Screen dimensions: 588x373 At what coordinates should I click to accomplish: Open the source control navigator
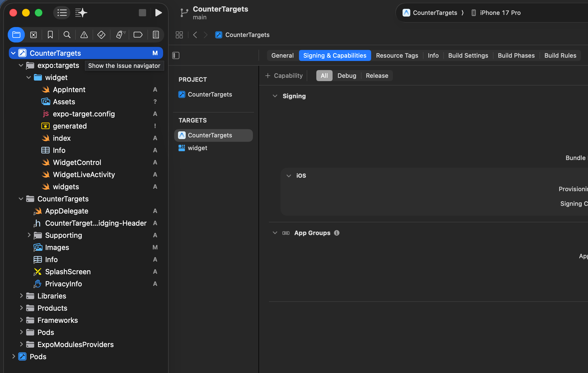(33, 35)
